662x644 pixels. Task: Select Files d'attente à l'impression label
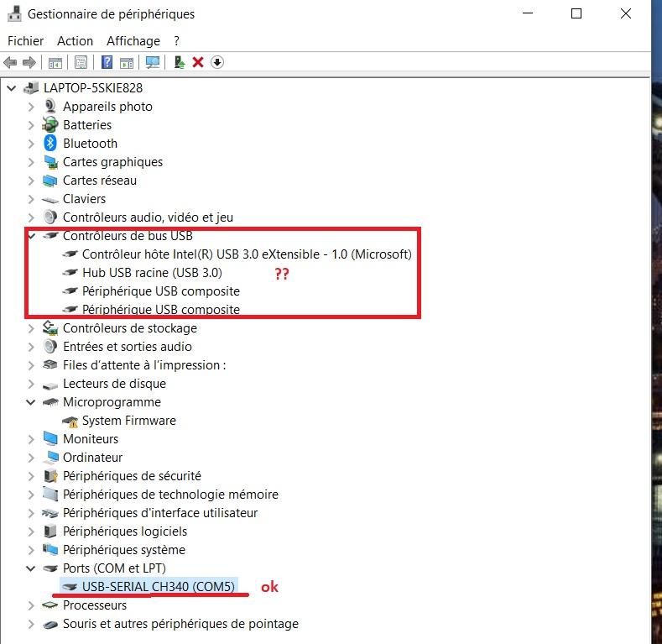tap(144, 364)
